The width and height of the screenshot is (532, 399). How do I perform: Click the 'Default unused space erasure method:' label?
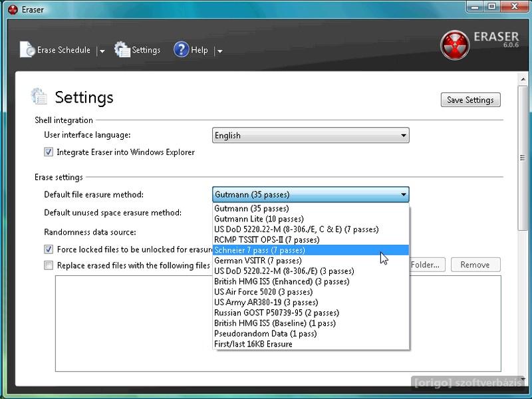pos(112,213)
